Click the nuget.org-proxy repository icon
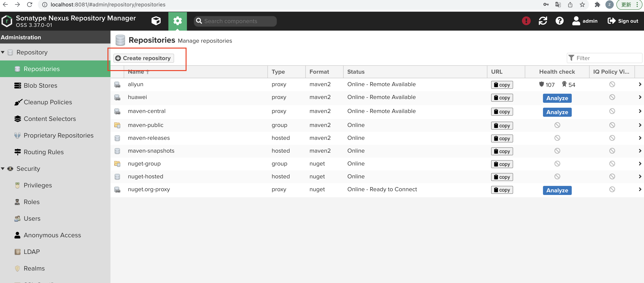Viewport: 644px width, 283px height. point(117,189)
